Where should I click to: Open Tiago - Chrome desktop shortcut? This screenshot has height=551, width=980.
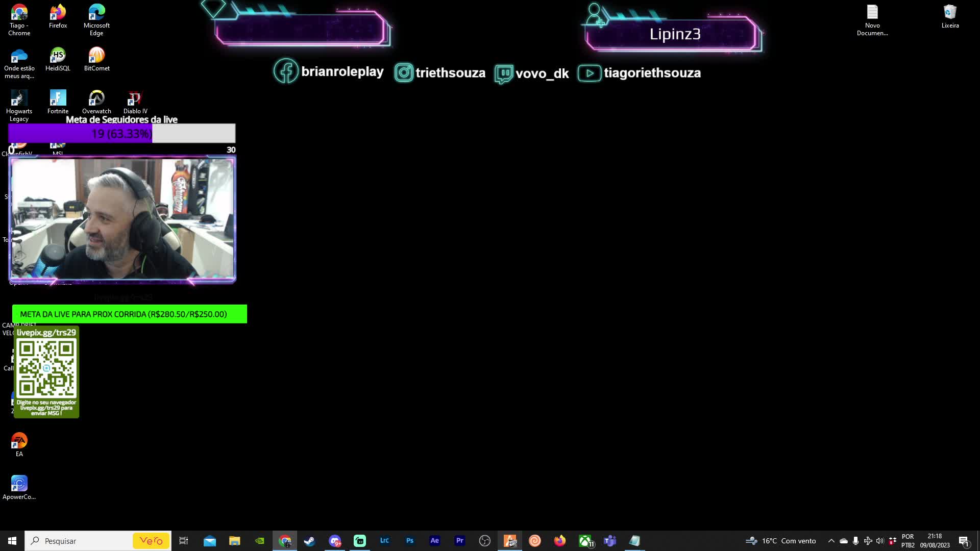tap(19, 20)
